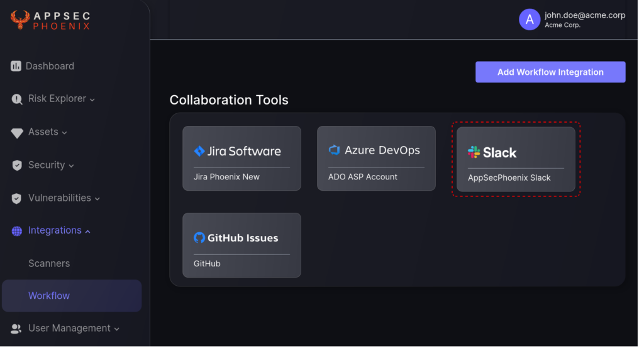Click the AppSec Phoenix logo

pyautogui.click(x=50, y=20)
